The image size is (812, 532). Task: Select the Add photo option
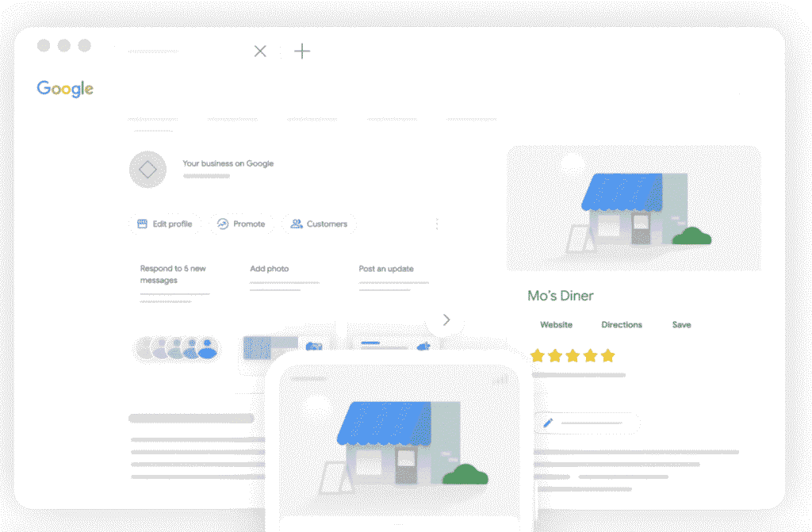[x=269, y=269]
